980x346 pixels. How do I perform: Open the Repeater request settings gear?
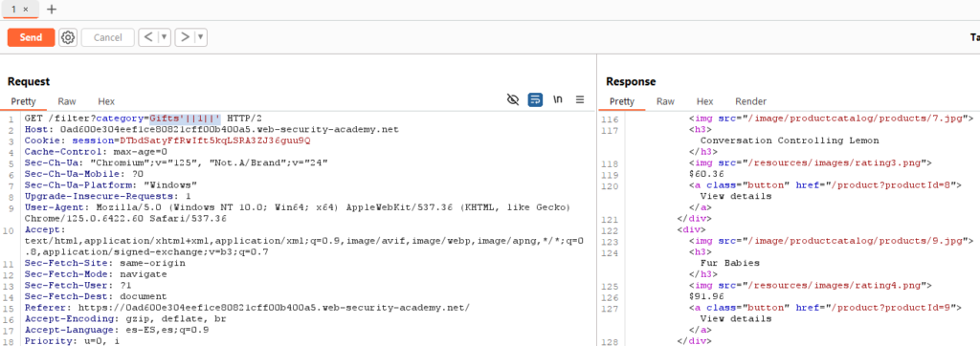pos(68,37)
